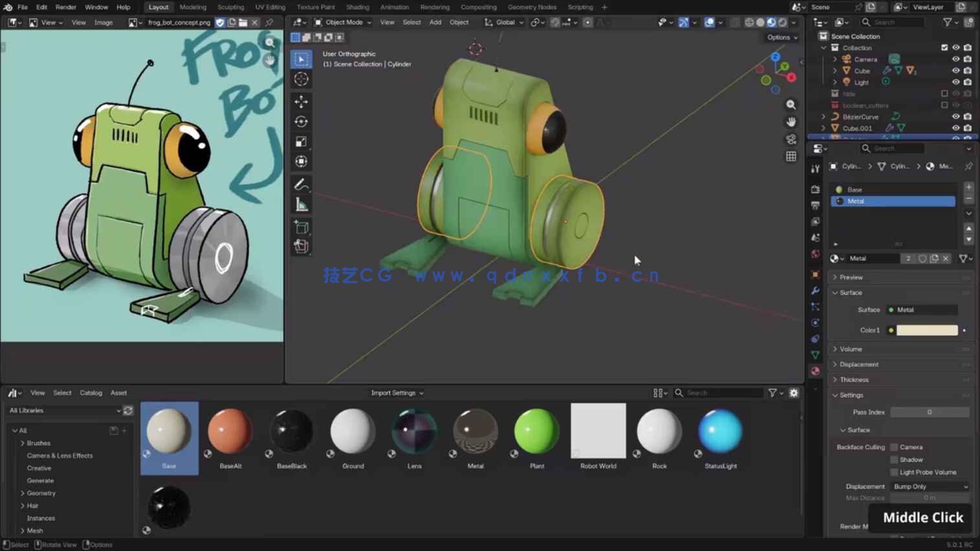Image resolution: width=980 pixels, height=551 pixels.
Task: Open the Modifier Properties wrench tab
Action: pos(815,290)
